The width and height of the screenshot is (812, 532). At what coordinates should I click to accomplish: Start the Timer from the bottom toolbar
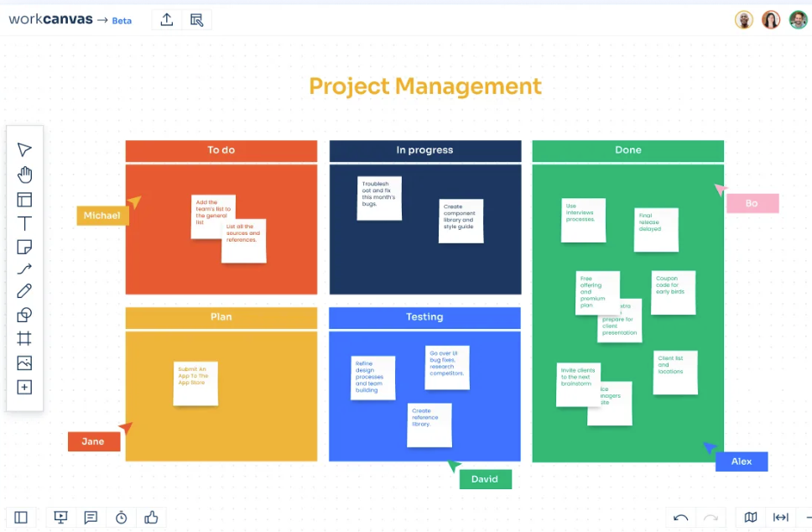click(x=121, y=518)
